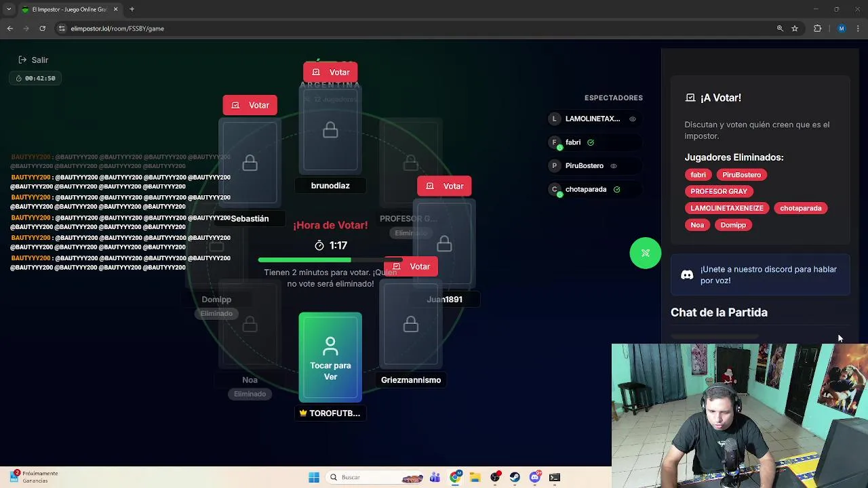Click the eye icon next to LAMOLINETAX
The height and width of the screenshot is (488, 868).
(x=633, y=119)
